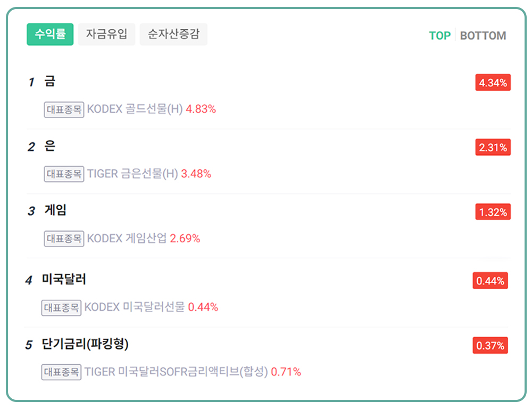
Task: Click KODEX 게임산업 representative ETF
Action: pyautogui.click(x=127, y=239)
